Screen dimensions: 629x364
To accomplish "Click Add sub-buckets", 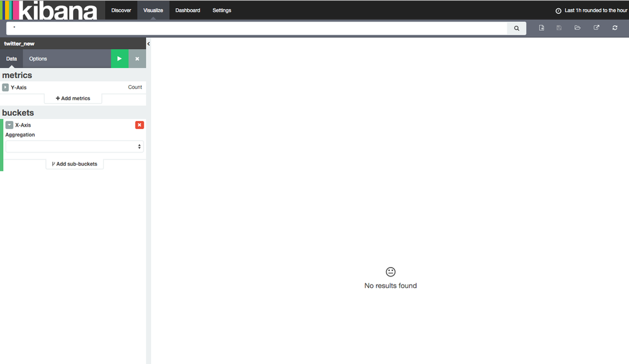I will pos(74,164).
